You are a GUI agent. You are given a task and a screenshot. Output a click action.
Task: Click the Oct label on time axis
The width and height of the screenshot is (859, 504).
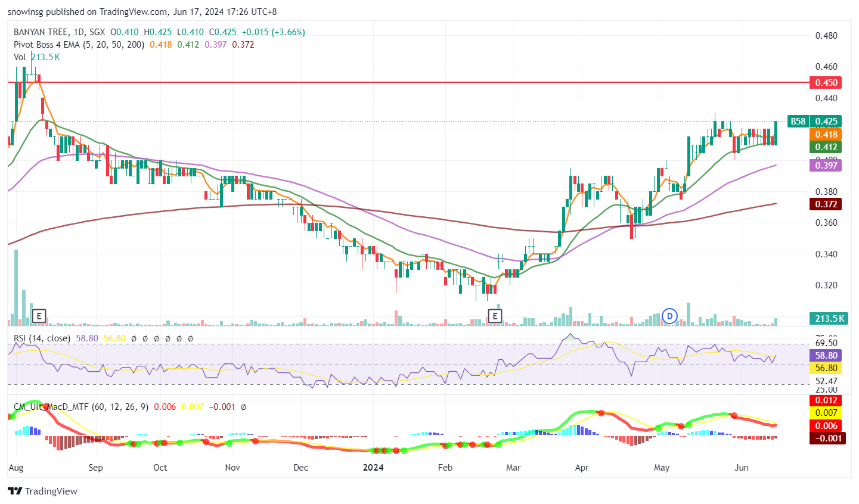point(160,468)
